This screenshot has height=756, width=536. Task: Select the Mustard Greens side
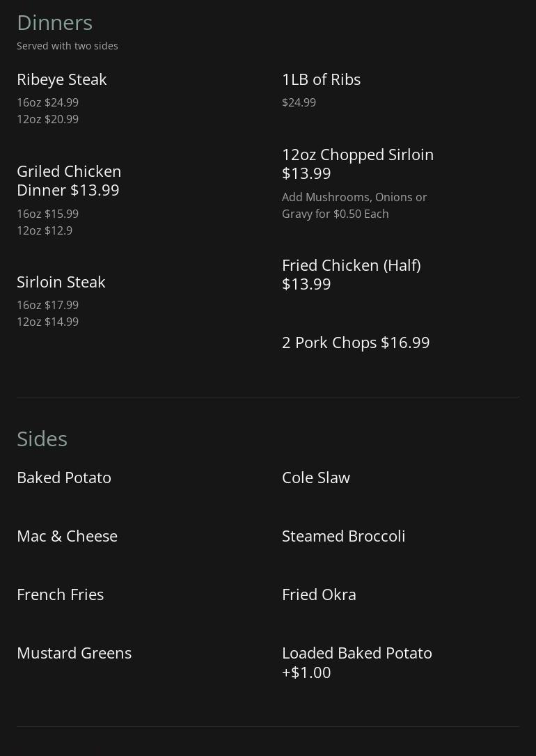(74, 653)
